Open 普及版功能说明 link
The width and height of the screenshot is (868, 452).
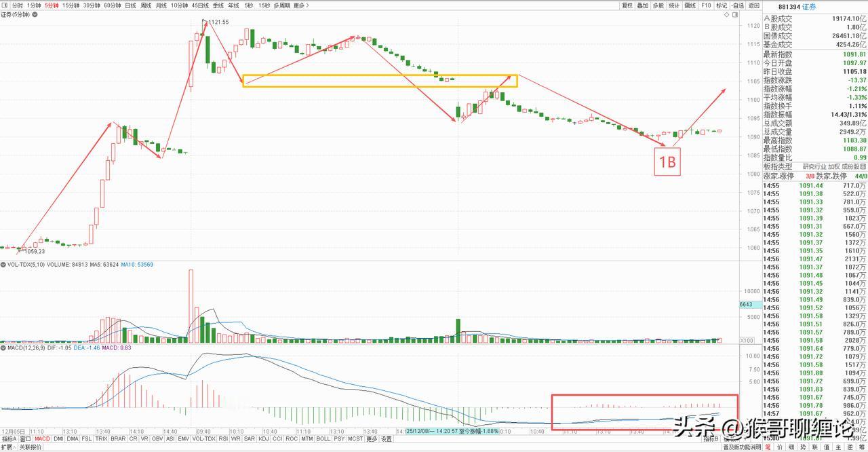coord(741,447)
